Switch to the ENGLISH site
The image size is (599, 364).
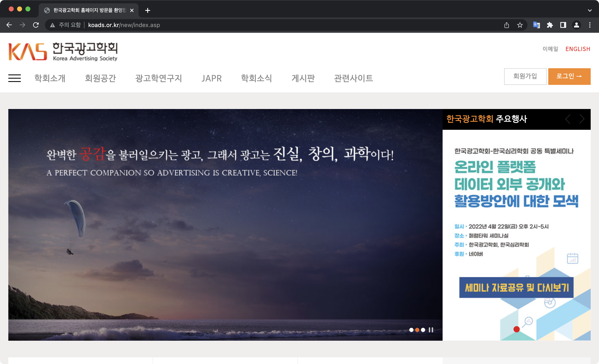pos(578,49)
